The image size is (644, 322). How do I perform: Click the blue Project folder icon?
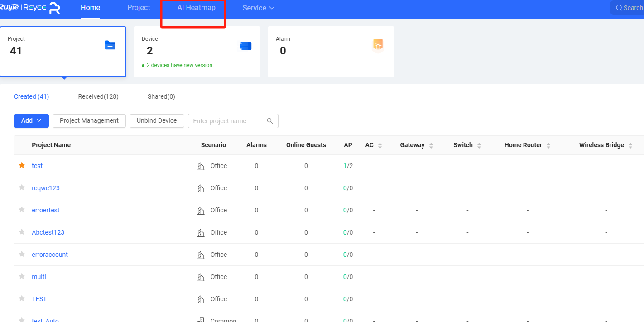click(x=110, y=45)
